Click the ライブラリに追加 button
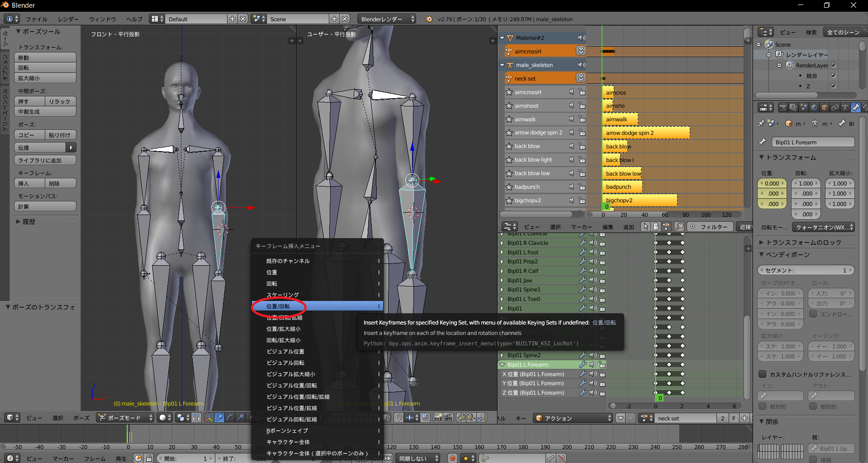 pyautogui.click(x=45, y=160)
